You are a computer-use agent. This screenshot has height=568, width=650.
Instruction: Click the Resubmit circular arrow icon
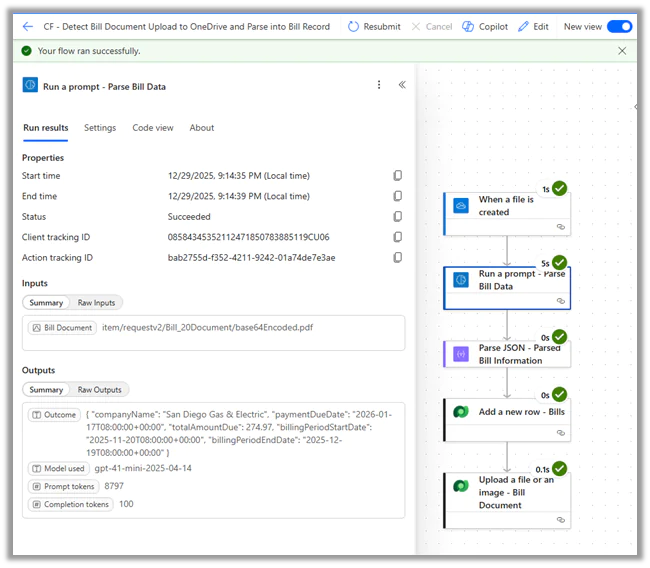point(353,27)
